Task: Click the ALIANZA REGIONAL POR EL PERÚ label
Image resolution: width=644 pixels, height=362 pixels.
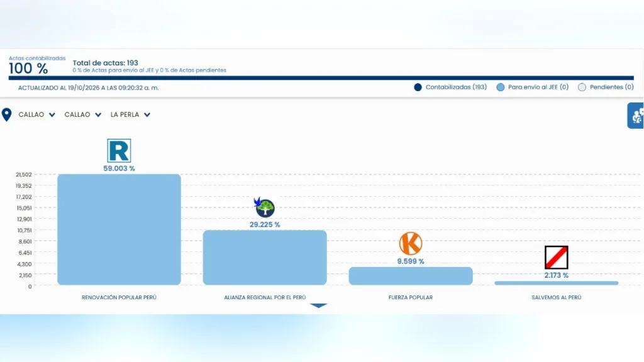Action: click(265, 297)
